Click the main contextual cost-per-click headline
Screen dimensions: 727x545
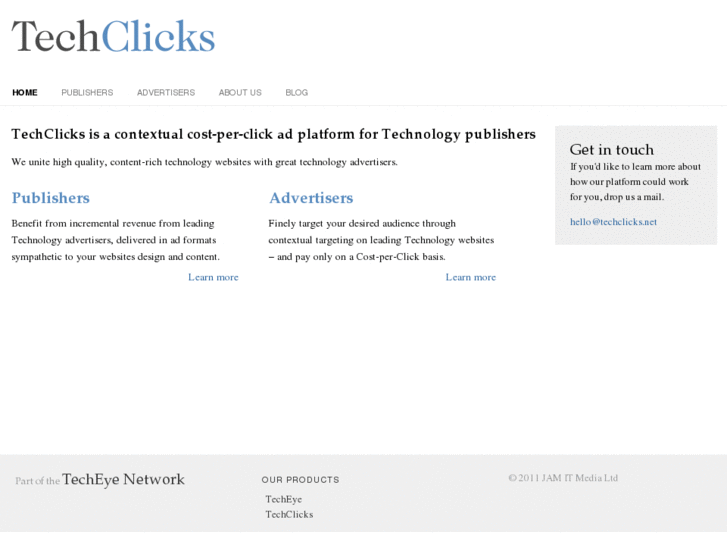click(x=273, y=134)
